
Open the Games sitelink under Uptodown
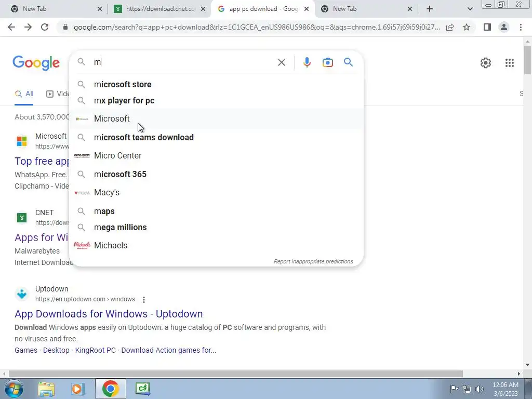point(26,351)
